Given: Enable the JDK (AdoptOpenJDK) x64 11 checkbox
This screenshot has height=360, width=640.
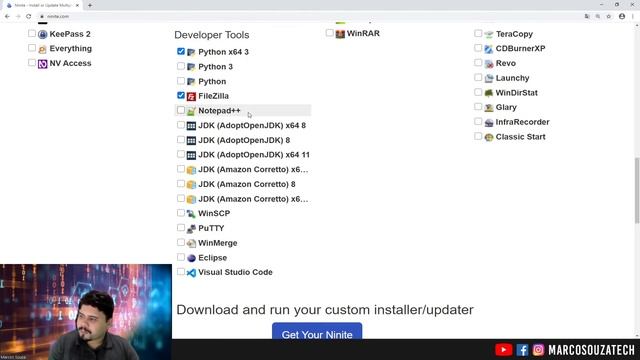Looking at the screenshot, I should 181,154.
